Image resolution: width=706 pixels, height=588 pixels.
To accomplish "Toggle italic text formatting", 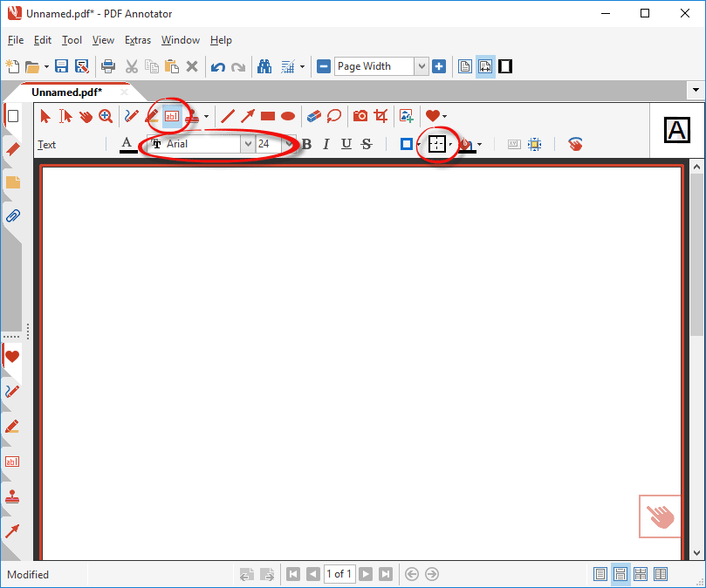I will click(325, 144).
